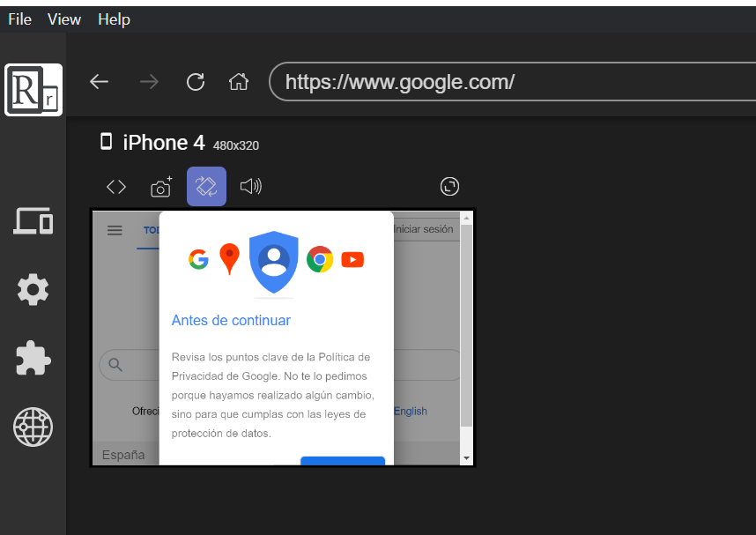Screen dimensions: 756x535
Task: Click the Maps pin icon in dialog
Action: click(229, 259)
